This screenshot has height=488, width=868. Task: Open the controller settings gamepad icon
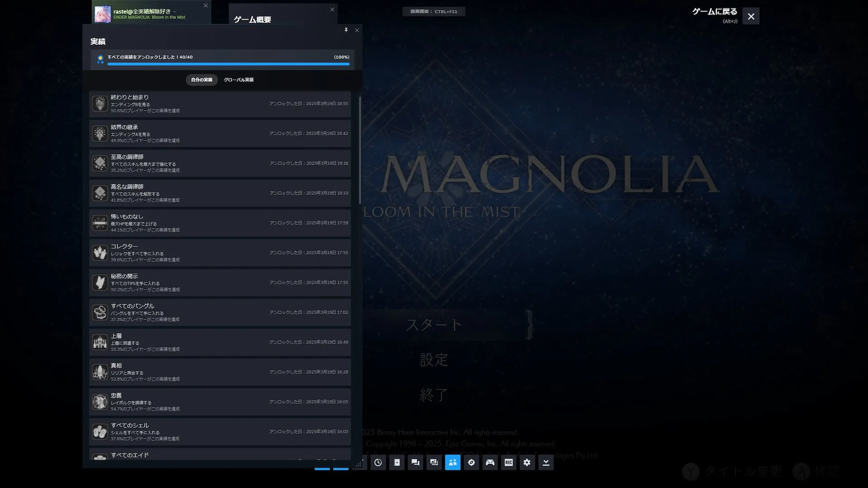pyautogui.click(x=490, y=462)
